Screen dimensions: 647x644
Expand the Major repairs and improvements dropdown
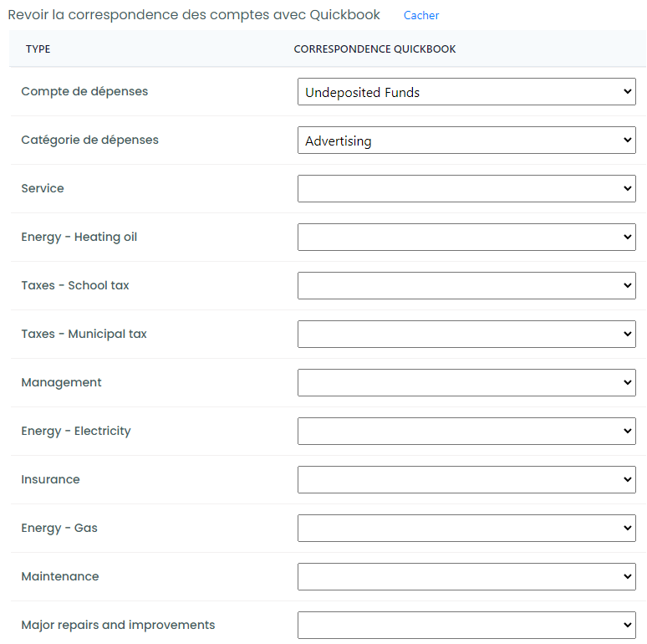point(466,625)
